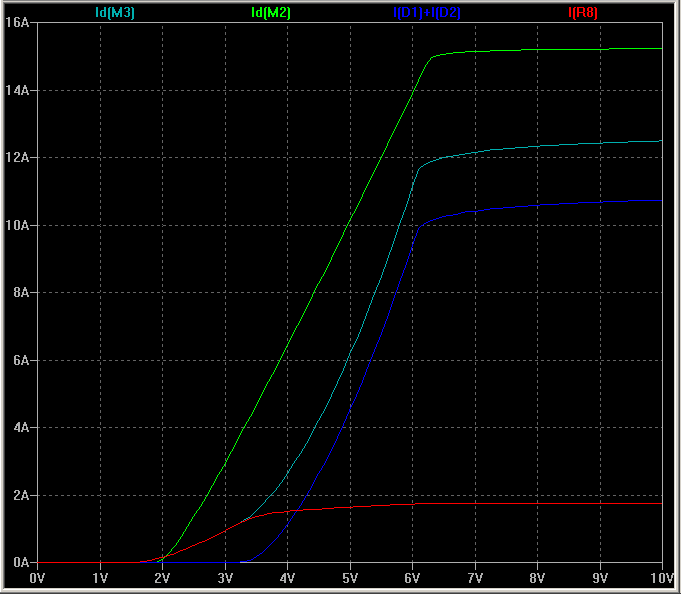The width and height of the screenshot is (681, 594).
Task: Click the 2A vertical axis label
Action: point(21,495)
